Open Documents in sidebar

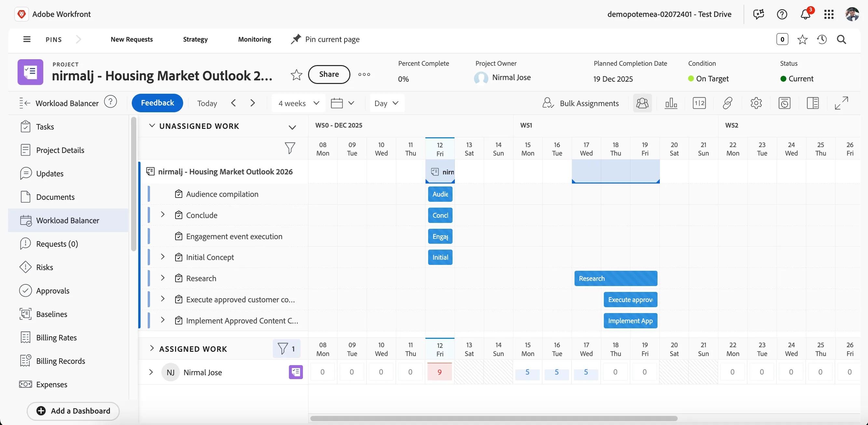tap(68, 197)
